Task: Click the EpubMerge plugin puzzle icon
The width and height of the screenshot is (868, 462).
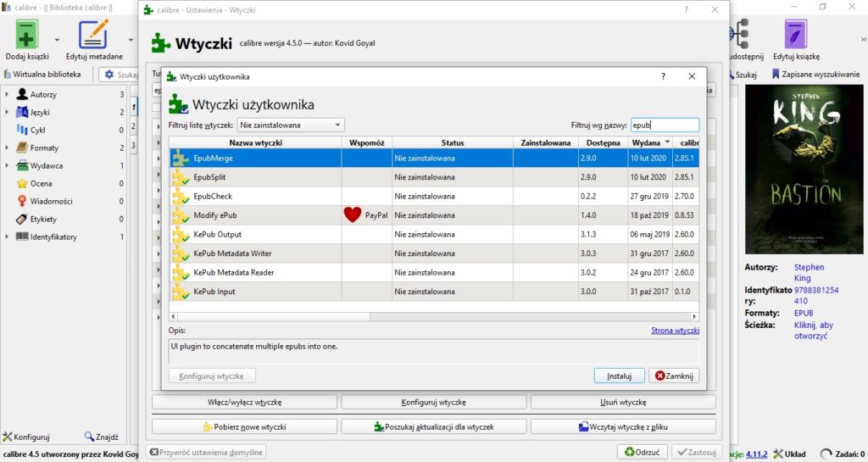Action: tap(181, 159)
